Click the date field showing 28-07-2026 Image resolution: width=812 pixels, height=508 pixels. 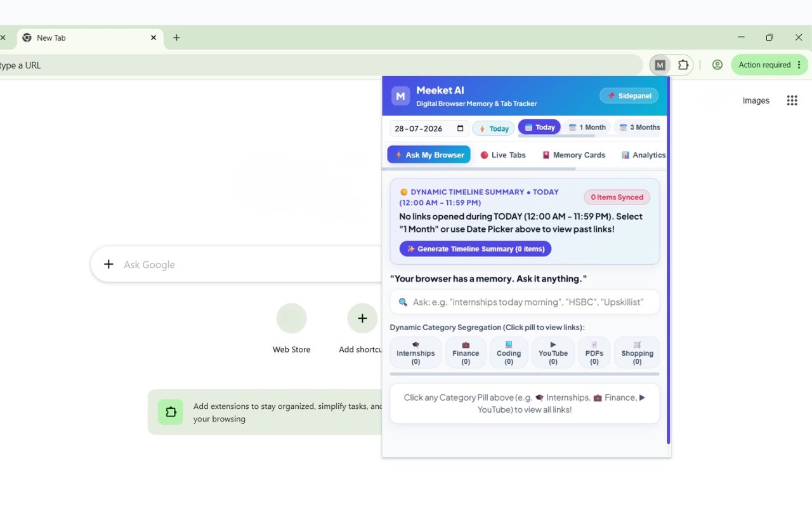[429, 128]
